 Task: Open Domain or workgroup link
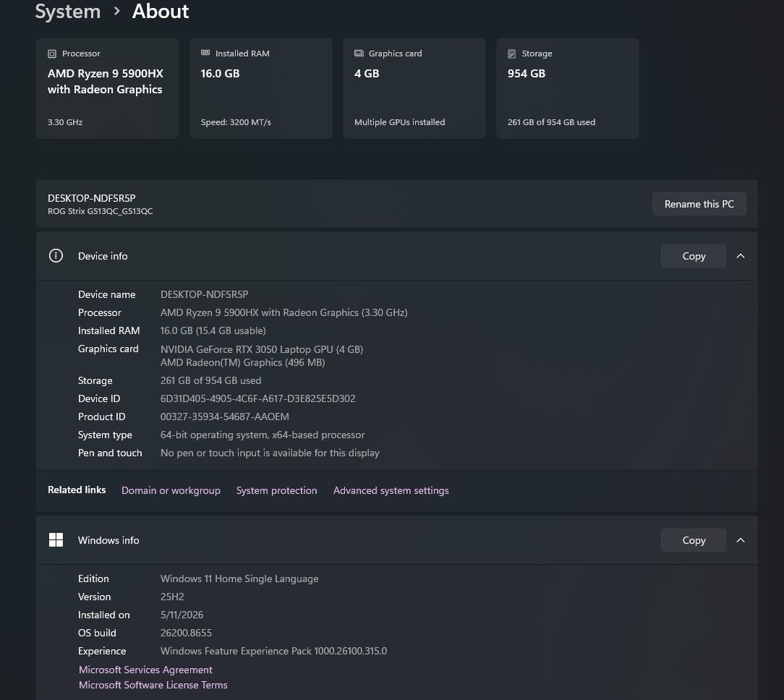[171, 490]
